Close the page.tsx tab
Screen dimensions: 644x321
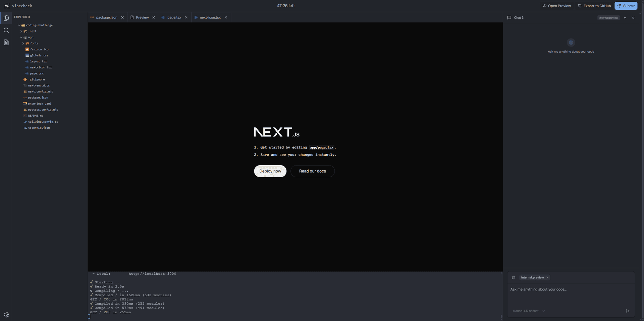186,17
